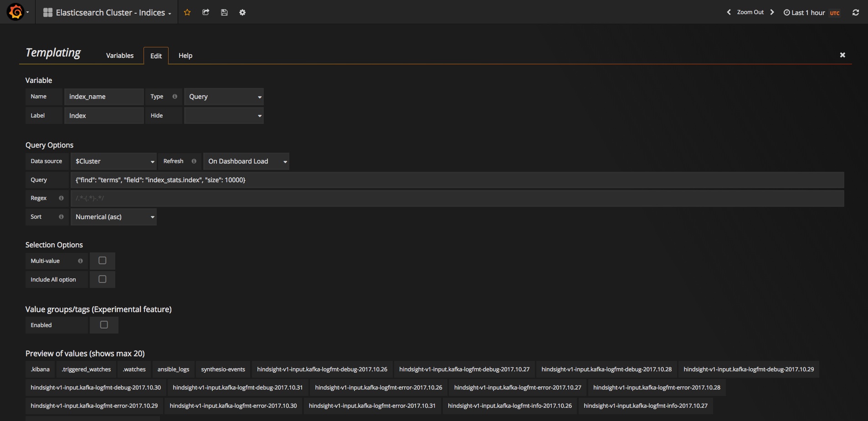Shift time range forward with right chevron

tap(772, 12)
